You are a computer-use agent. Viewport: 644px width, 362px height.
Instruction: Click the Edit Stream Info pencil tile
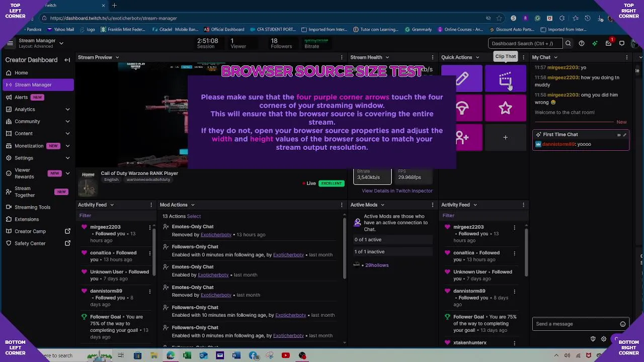[x=462, y=79]
